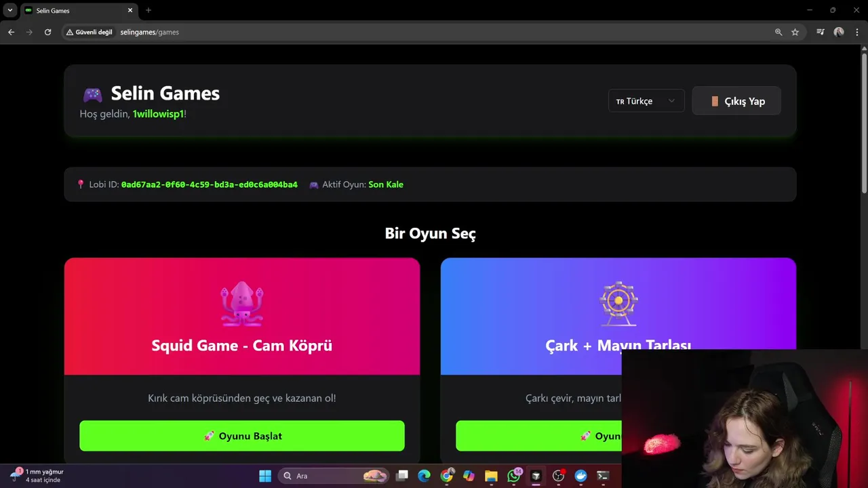Open the zoom magnifier in the address bar
This screenshot has width=868, height=488.
tap(778, 32)
